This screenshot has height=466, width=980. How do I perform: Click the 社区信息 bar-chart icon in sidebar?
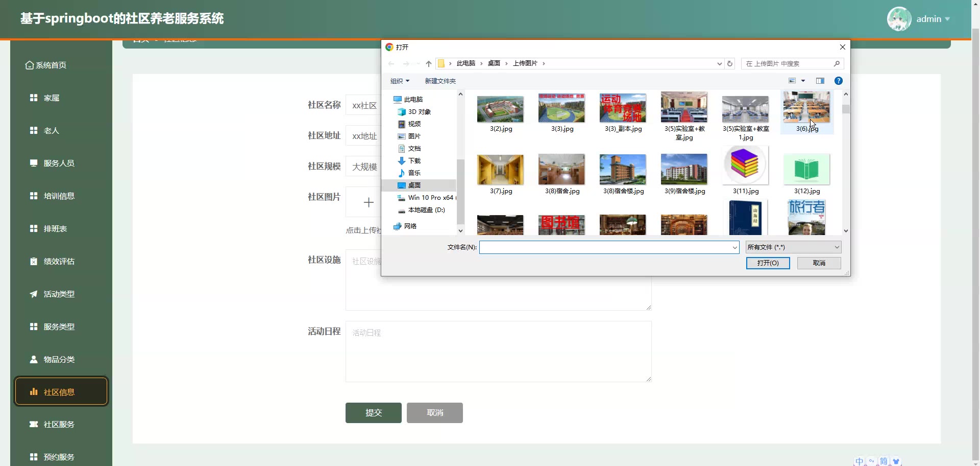pyautogui.click(x=34, y=392)
